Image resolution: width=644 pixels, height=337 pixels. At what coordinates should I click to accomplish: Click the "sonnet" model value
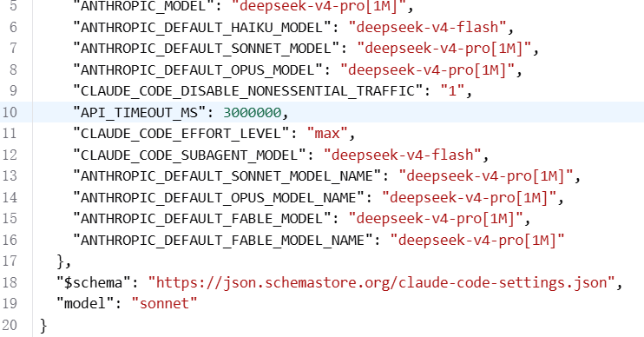164,304
